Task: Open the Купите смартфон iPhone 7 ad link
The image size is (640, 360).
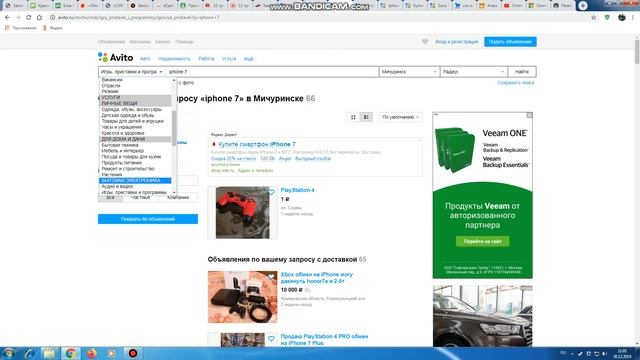Action: point(257,144)
